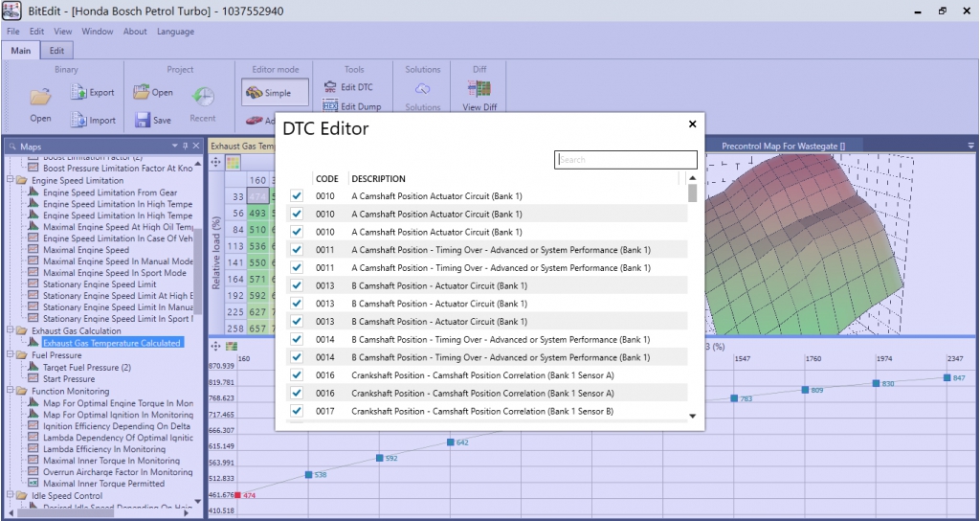980x521 pixels.
Task: Click the move arrows icon above the graph
Action: [215, 346]
